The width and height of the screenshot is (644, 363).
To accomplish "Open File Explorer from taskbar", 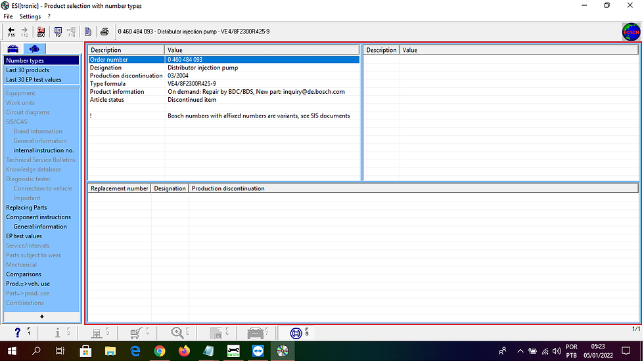I will coord(110,351).
